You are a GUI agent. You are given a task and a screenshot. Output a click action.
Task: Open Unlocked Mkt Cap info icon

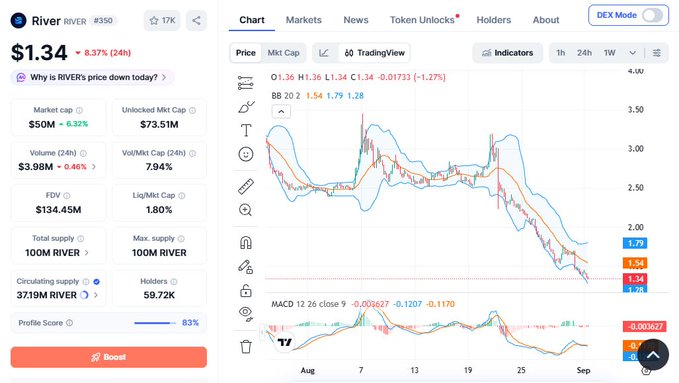point(192,110)
